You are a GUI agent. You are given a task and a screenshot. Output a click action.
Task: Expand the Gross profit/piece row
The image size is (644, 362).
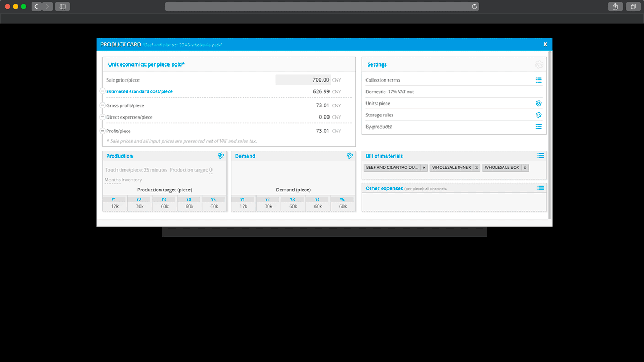point(102,106)
